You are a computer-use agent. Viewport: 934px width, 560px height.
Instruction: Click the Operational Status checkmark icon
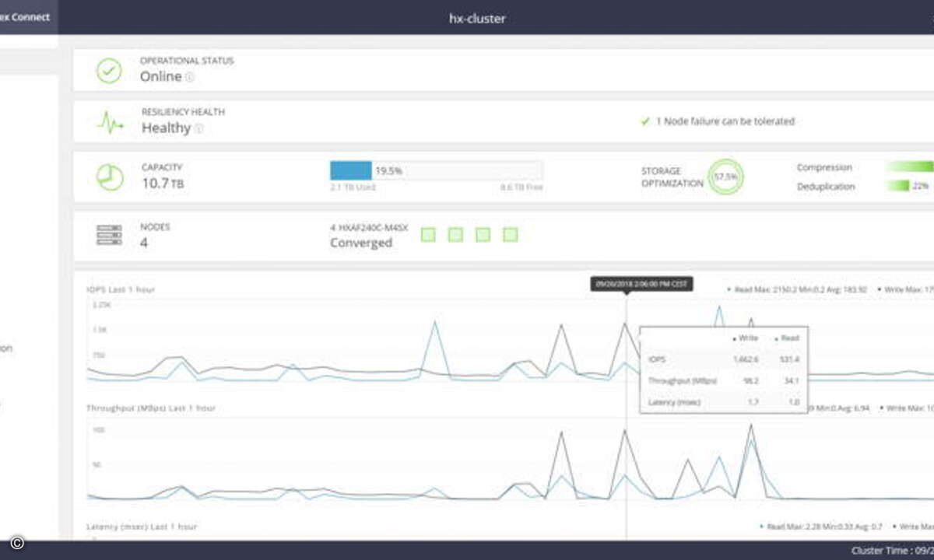pos(109,71)
